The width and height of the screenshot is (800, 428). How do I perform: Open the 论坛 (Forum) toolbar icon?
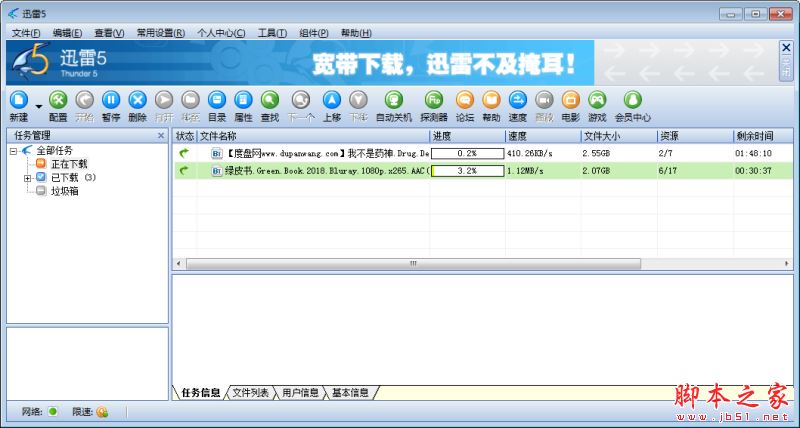465,100
